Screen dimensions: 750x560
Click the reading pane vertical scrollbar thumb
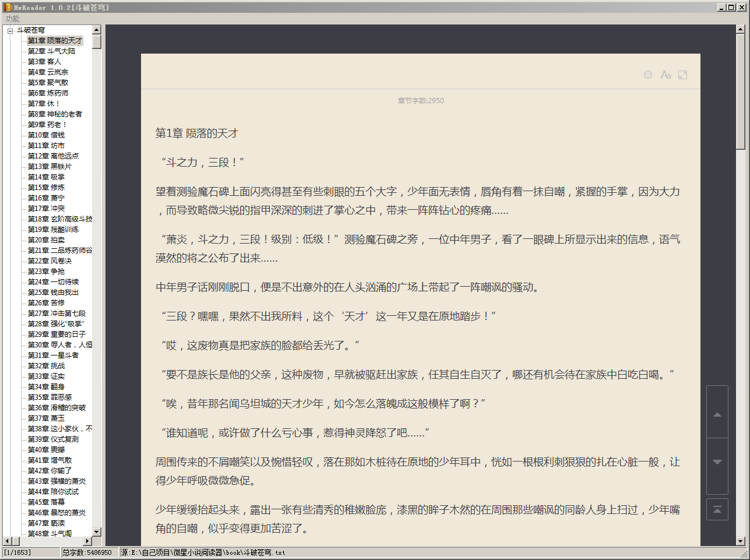(x=741, y=93)
